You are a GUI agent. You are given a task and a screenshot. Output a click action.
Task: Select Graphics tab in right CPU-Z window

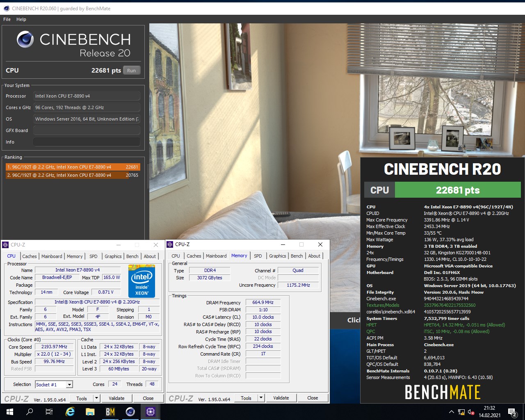coord(278,256)
